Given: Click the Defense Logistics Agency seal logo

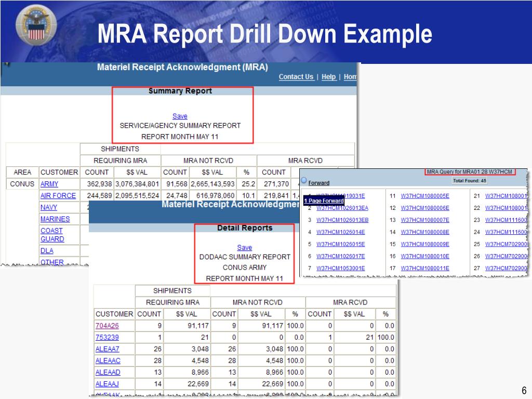Looking at the screenshot, I should [x=36, y=25].
